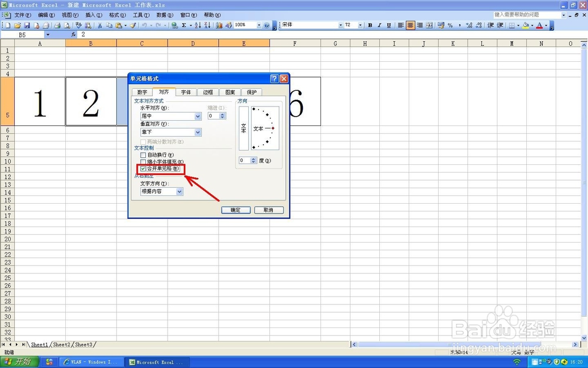The image size is (588, 368).
Task: Click the Print Preview icon
Action: pyautogui.click(x=67, y=25)
